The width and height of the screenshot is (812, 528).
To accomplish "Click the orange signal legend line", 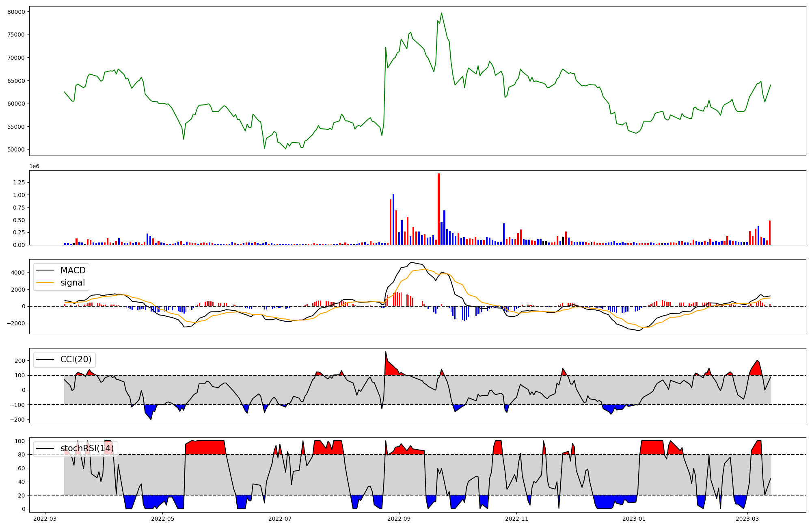I will click(x=45, y=283).
